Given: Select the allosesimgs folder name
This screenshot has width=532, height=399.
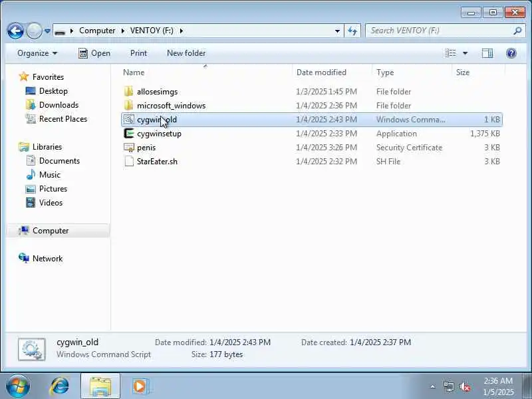Looking at the screenshot, I should 157,92.
